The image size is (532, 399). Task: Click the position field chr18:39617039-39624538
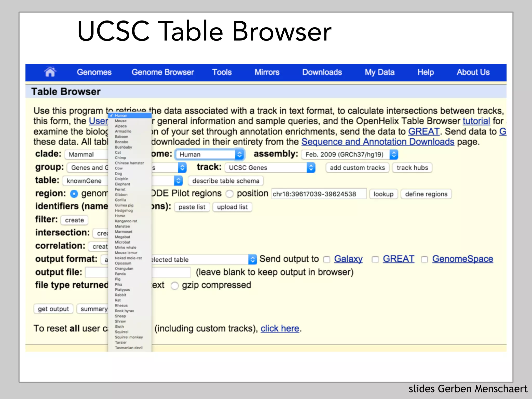(319, 194)
